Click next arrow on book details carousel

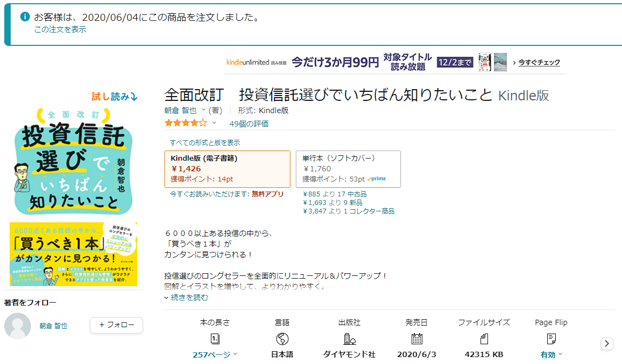(x=607, y=343)
